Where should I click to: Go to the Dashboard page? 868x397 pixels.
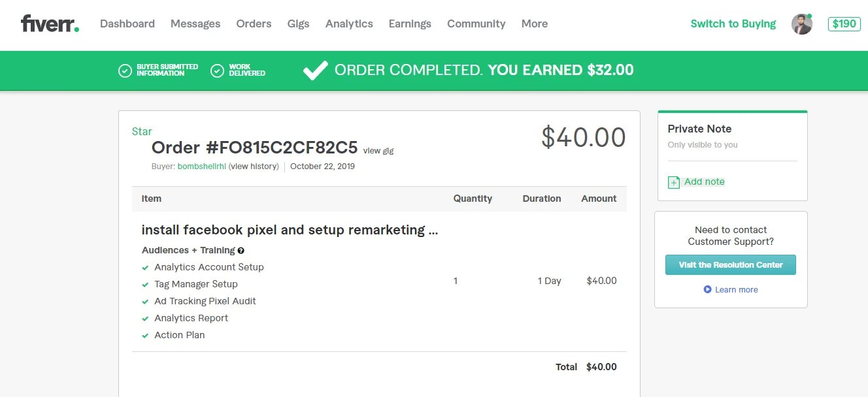[x=127, y=24]
